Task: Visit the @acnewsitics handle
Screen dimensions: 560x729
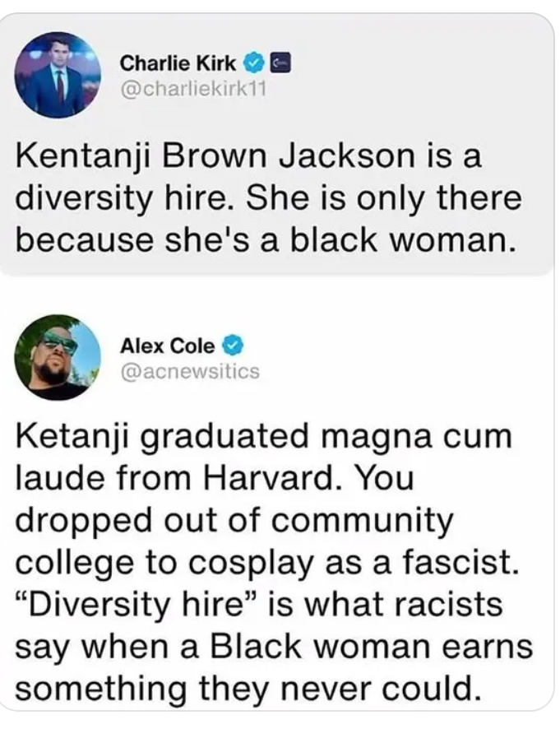Action: pos(190,371)
